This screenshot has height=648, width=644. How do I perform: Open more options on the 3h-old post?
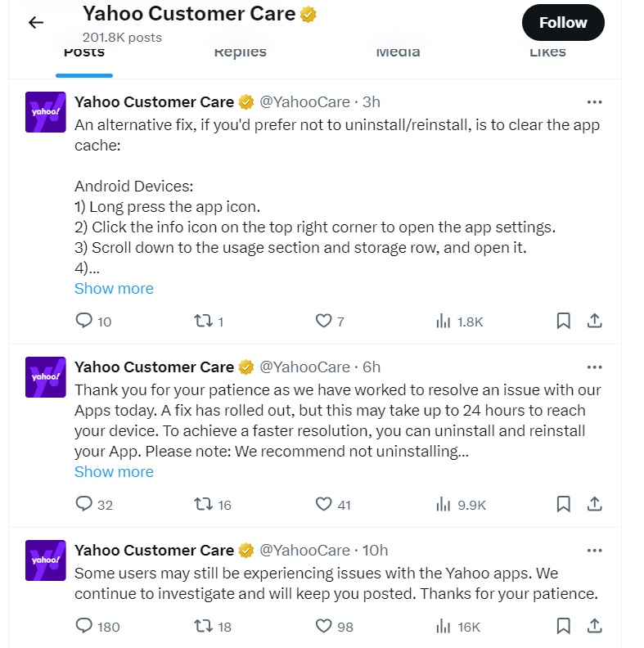coord(595,102)
